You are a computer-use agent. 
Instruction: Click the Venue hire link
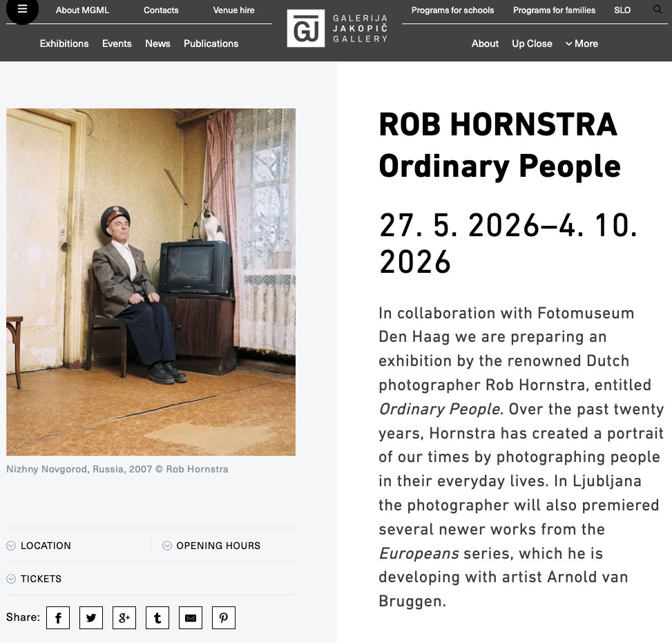(233, 10)
